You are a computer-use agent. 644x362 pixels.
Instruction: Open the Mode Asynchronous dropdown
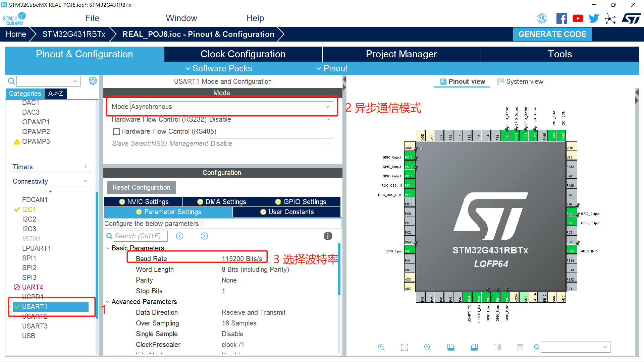(x=231, y=107)
